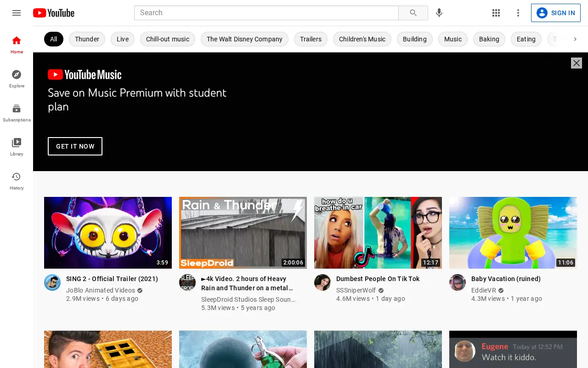Open the Baby Vacation (ruined) title
This screenshot has width=588, height=368.
506,279
